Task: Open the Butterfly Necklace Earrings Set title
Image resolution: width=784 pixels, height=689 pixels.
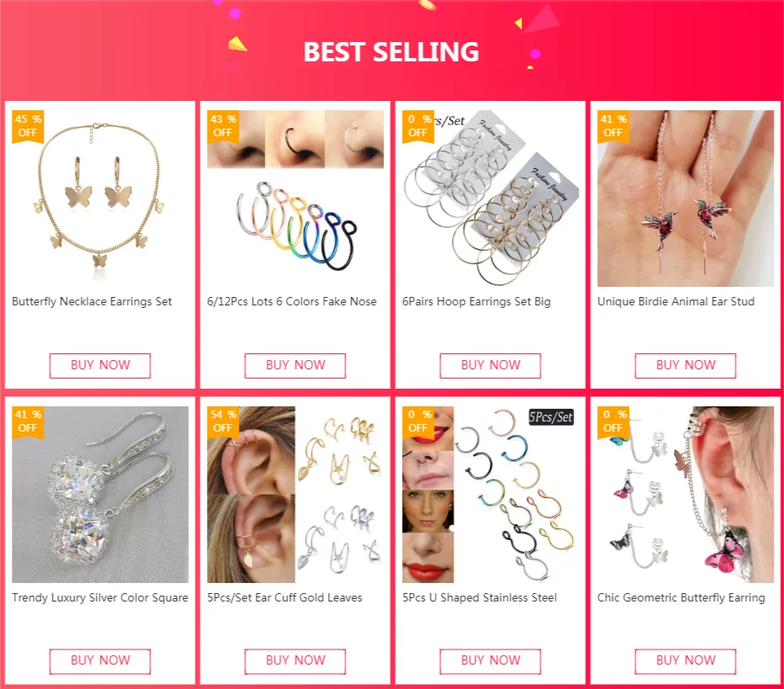Action: pyautogui.click(x=92, y=301)
